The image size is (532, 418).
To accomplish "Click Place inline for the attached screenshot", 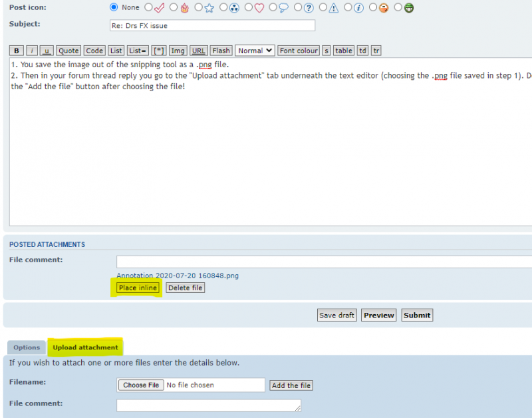I will pos(138,288).
